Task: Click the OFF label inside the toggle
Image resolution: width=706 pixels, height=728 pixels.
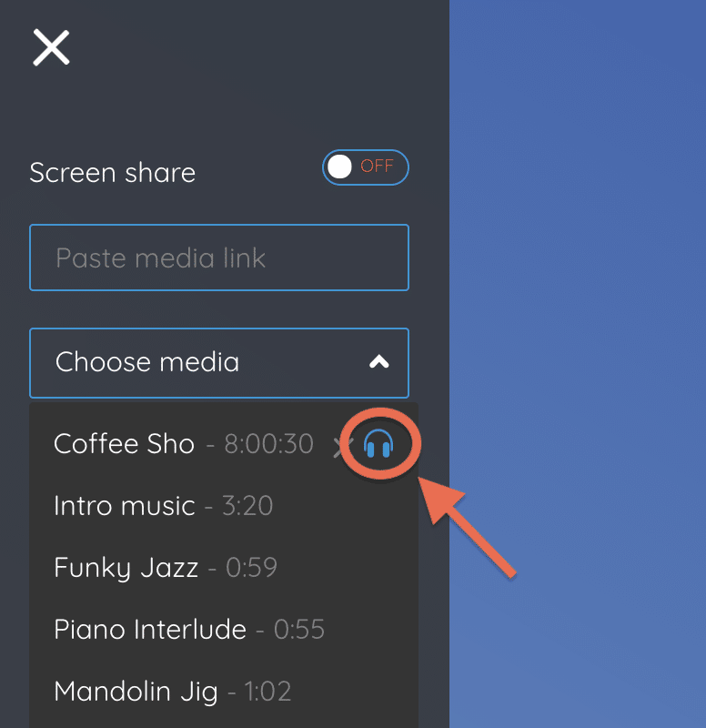Action: (377, 166)
